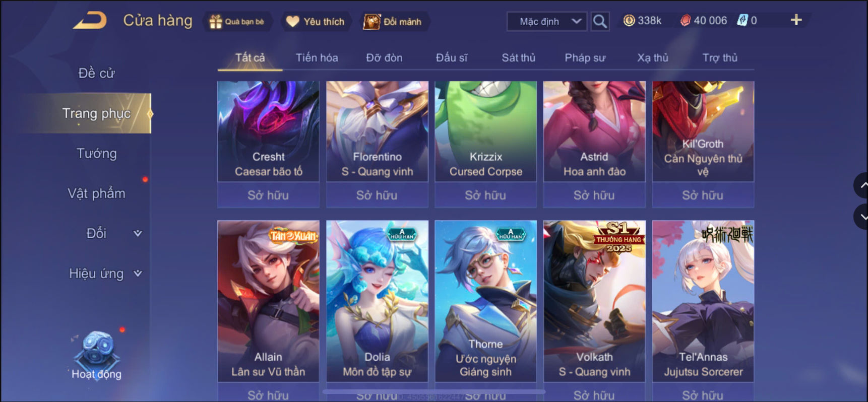
Task: Click Sở hữu button under Cresht
Action: tap(268, 195)
